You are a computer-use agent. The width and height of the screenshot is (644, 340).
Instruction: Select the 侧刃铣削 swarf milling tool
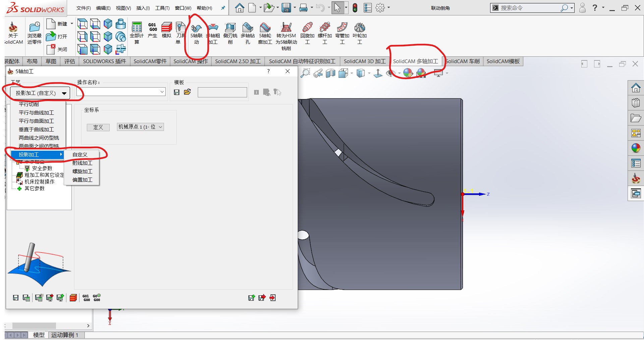click(x=230, y=34)
